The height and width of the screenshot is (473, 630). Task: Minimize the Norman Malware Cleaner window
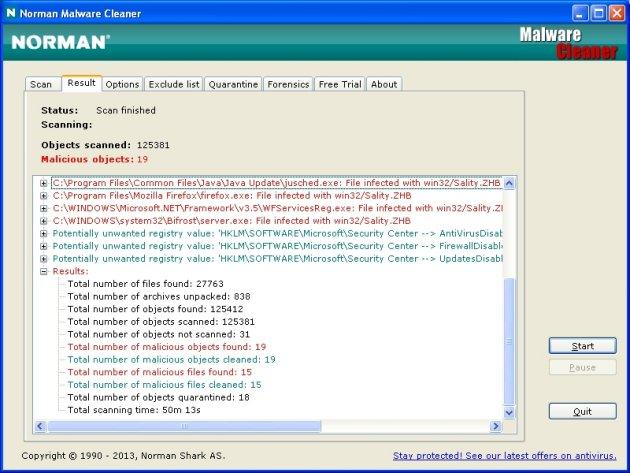(579, 14)
